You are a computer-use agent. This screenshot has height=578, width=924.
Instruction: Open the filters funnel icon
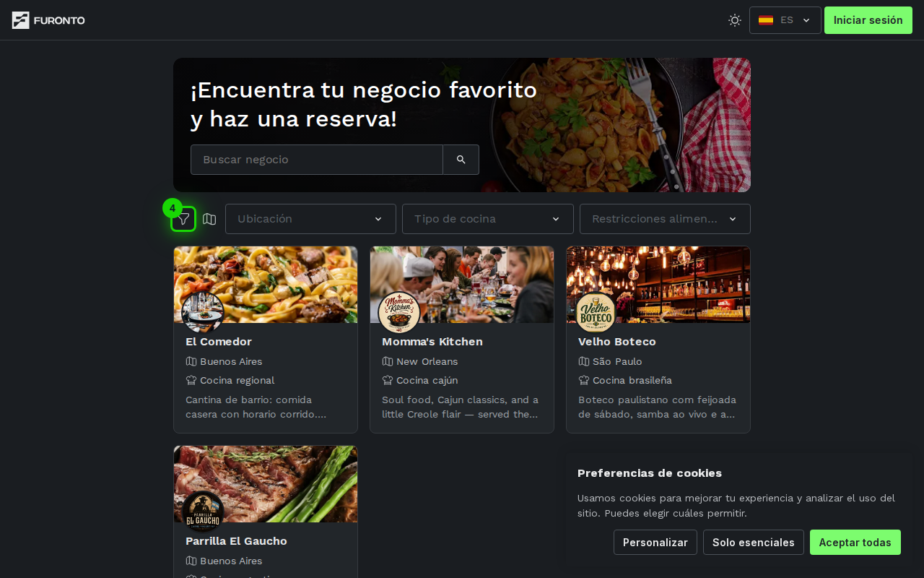[183, 219]
